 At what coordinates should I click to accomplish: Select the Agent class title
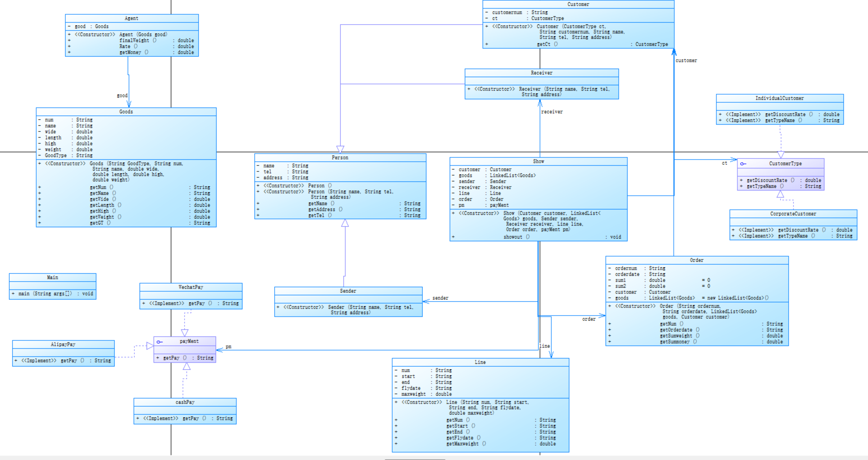tap(131, 18)
